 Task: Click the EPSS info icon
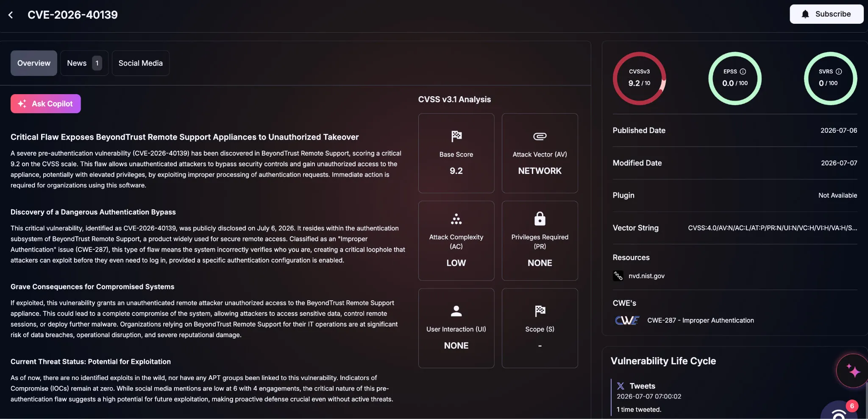click(x=743, y=72)
